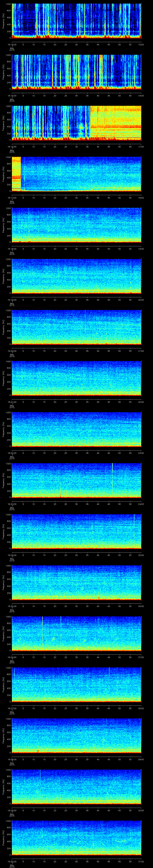Viewport: 153px width, 868px height.
Task: Open the spectrogram panel starting at 16:20:00
Action: point(76,327)
